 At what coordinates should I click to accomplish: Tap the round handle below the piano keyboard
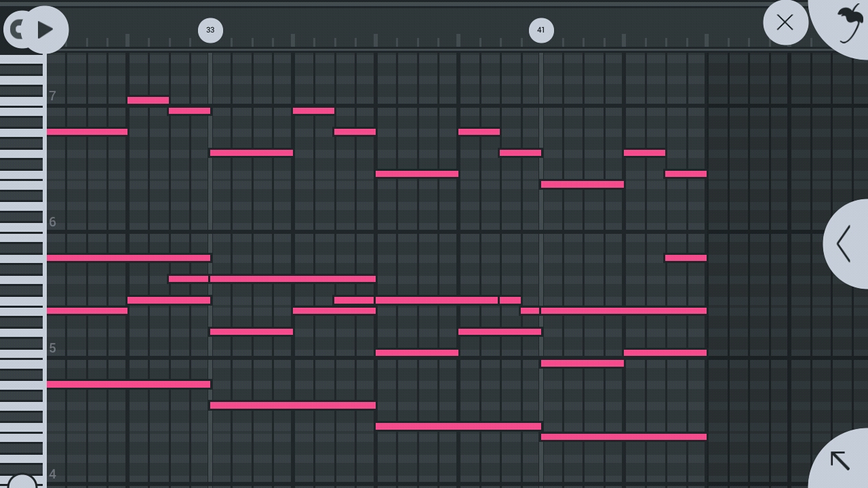click(x=22, y=483)
